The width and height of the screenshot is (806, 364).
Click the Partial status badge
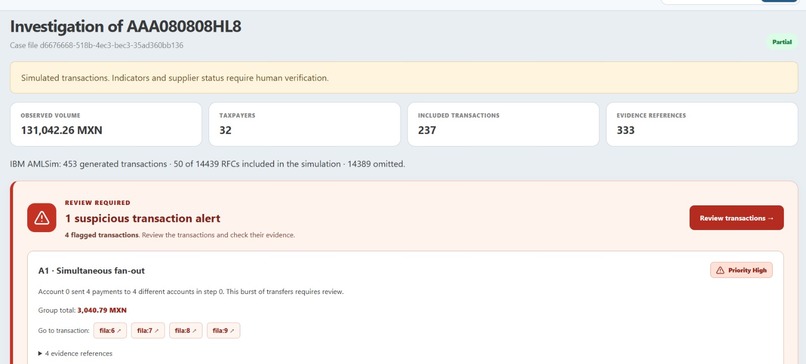782,42
